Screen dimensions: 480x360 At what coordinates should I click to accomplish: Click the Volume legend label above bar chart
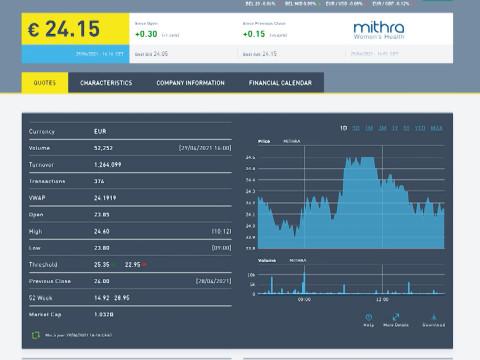(x=267, y=260)
